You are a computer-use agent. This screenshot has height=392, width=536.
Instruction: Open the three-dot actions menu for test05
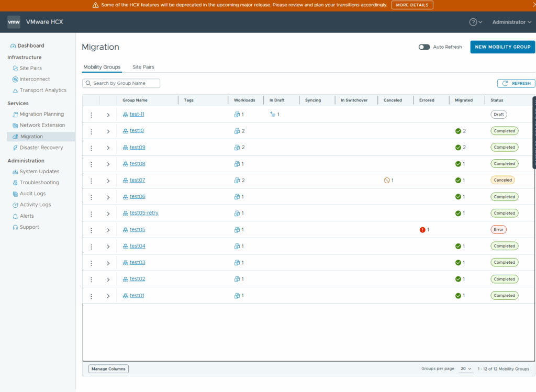click(91, 230)
